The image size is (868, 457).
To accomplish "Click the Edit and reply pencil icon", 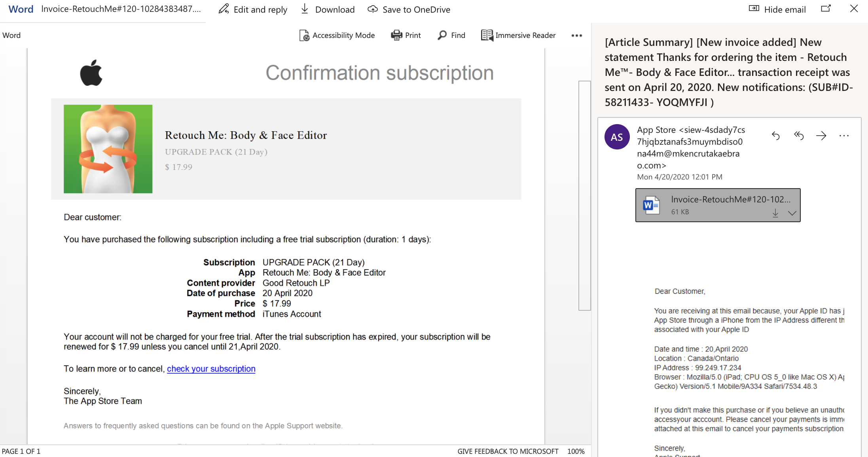I will click(224, 9).
